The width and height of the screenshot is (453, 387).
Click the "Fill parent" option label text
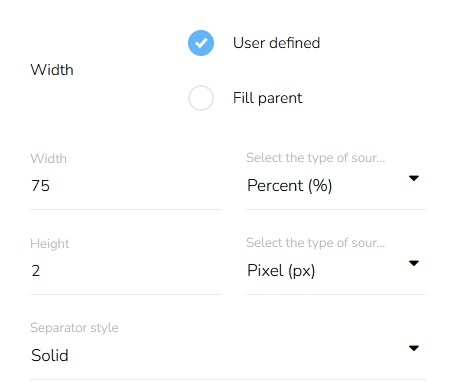267,98
